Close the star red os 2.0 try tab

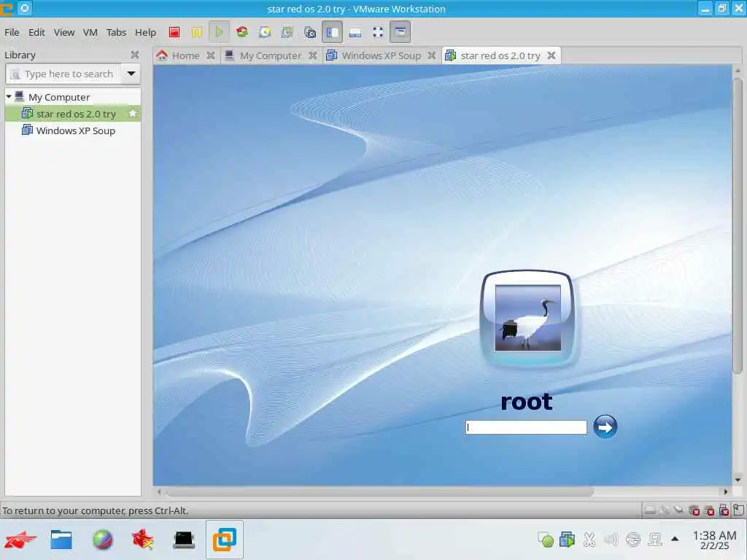tap(551, 55)
